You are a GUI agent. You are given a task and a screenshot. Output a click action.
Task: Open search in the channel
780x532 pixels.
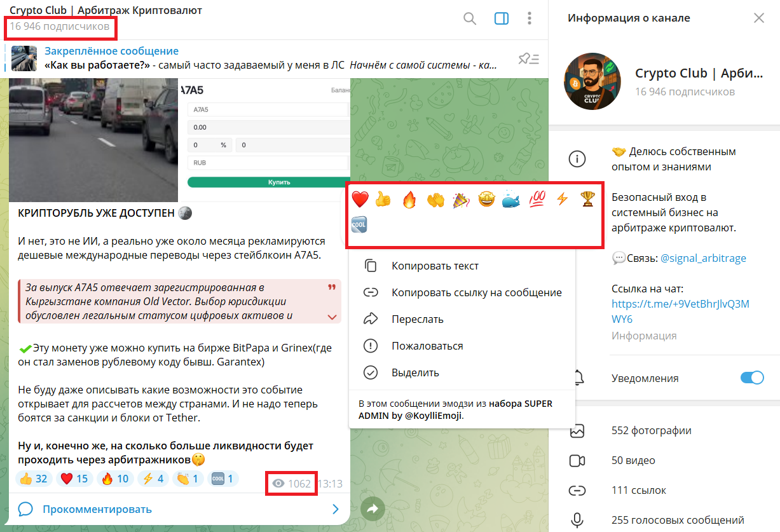click(x=470, y=19)
